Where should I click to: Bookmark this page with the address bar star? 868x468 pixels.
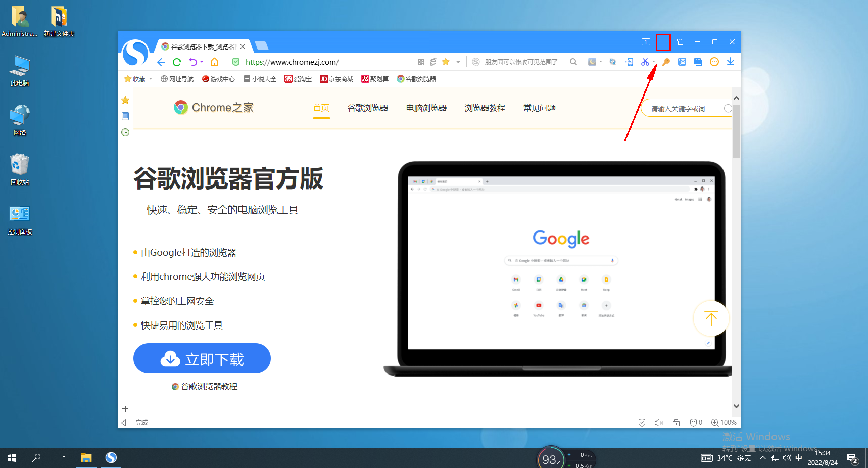click(x=446, y=62)
